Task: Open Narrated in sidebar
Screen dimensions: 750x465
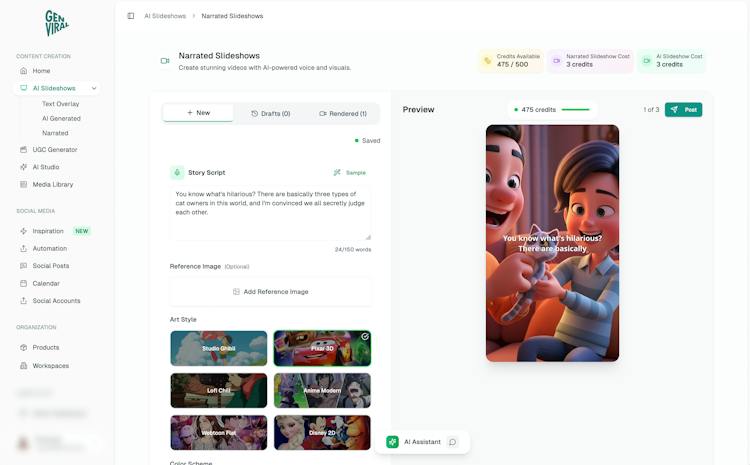Action: pos(55,133)
